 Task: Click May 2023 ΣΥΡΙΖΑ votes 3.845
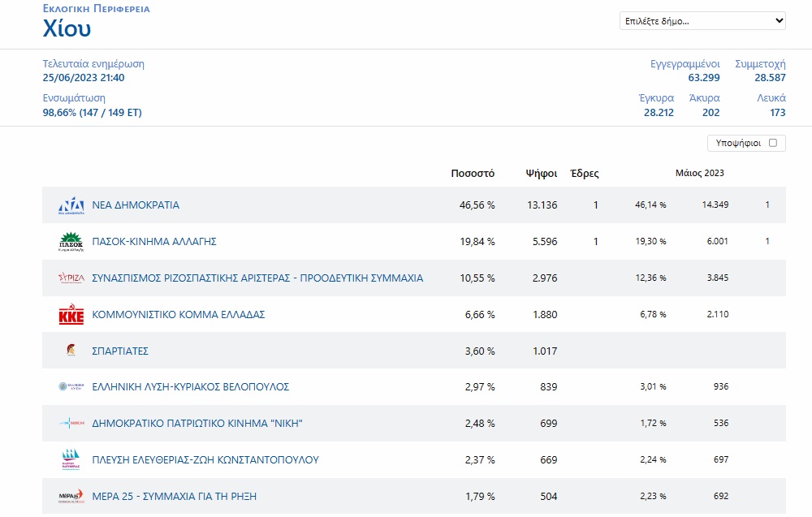pyautogui.click(x=718, y=278)
